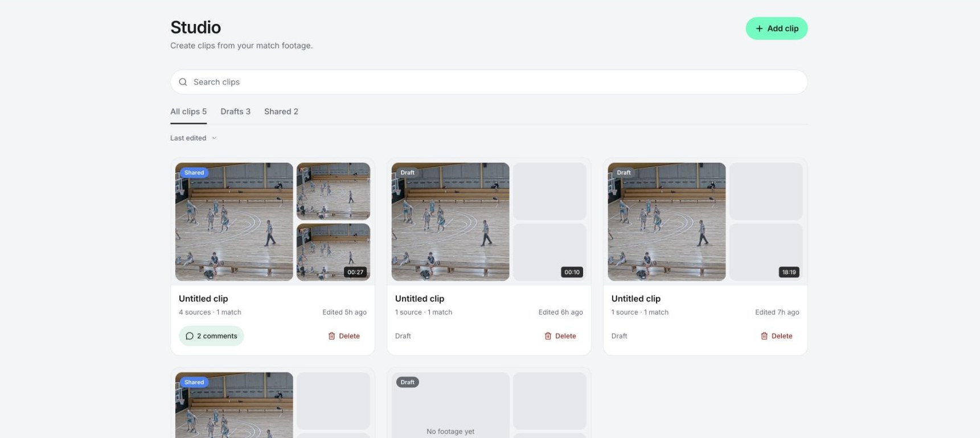Screen dimensions: 980x438
Task: Click Untitled clip title edited 7h ago
Action: coord(636,298)
